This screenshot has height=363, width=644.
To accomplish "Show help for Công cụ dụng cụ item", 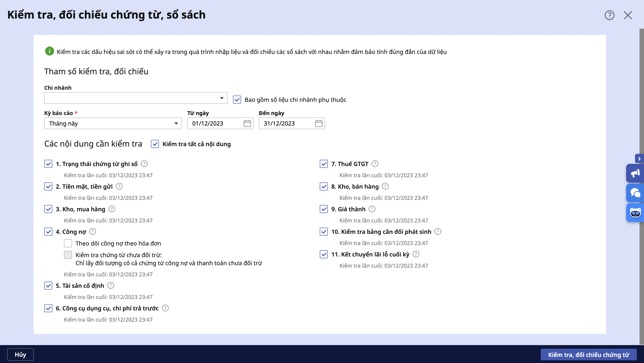I will [165, 308].
